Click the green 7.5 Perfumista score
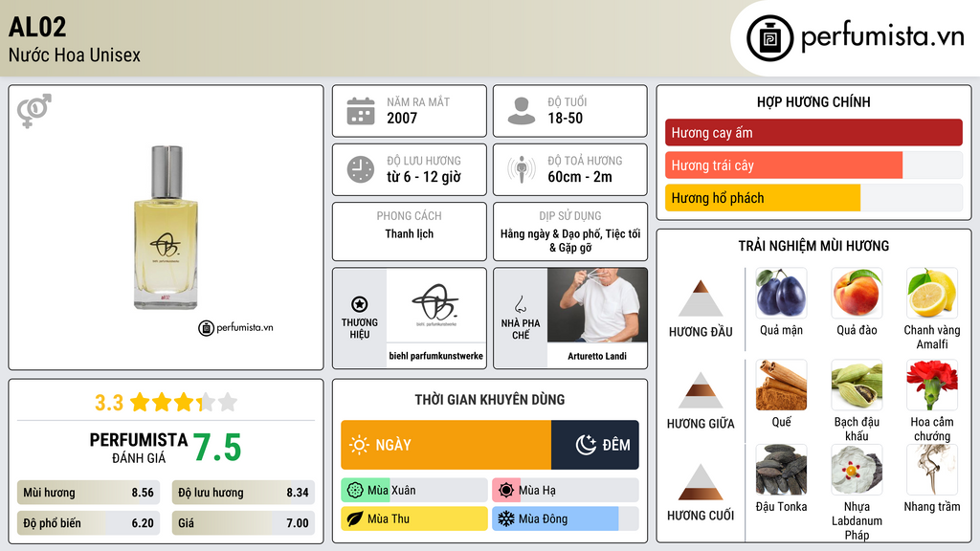Screen dimensions: 980x551 tap(217, 448)
